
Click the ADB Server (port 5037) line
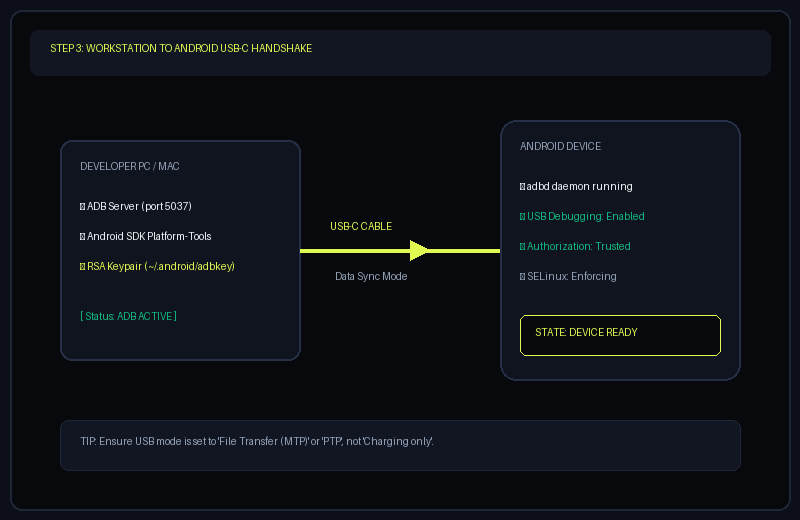136,206
